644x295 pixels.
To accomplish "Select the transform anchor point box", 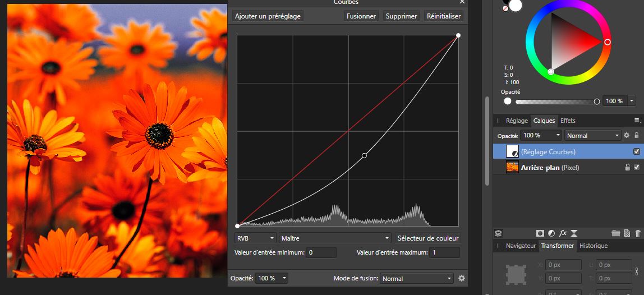I will pos(517,274).
